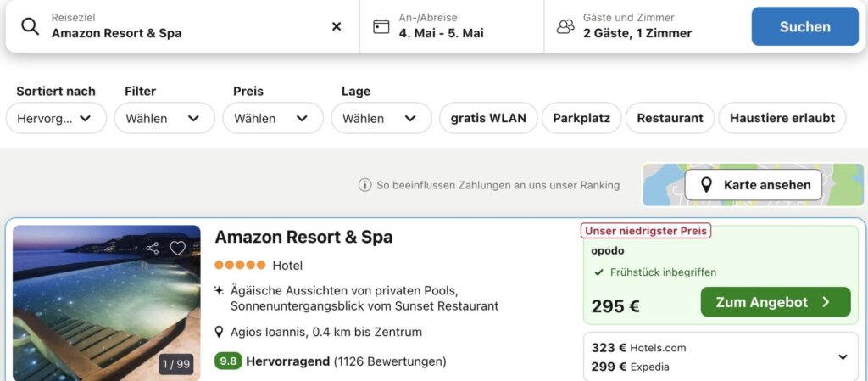Open the Amazon Resort & Spa title link
The width and height of the screenshot is (868, 381).
click(x=303, y=237)
